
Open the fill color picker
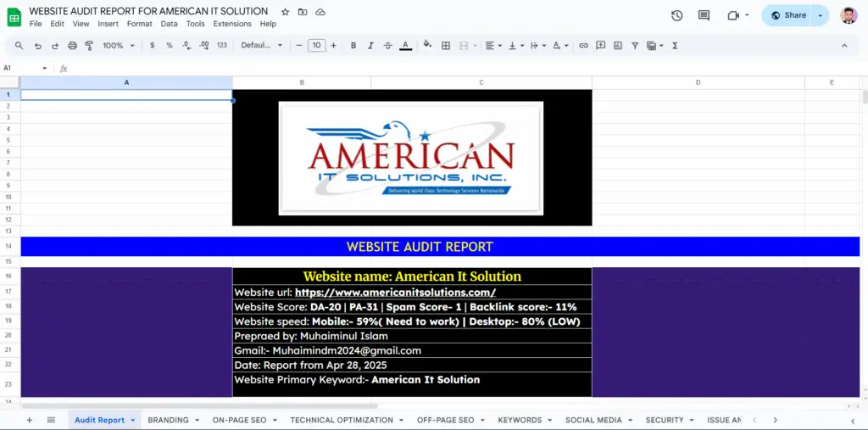(427, 46)
